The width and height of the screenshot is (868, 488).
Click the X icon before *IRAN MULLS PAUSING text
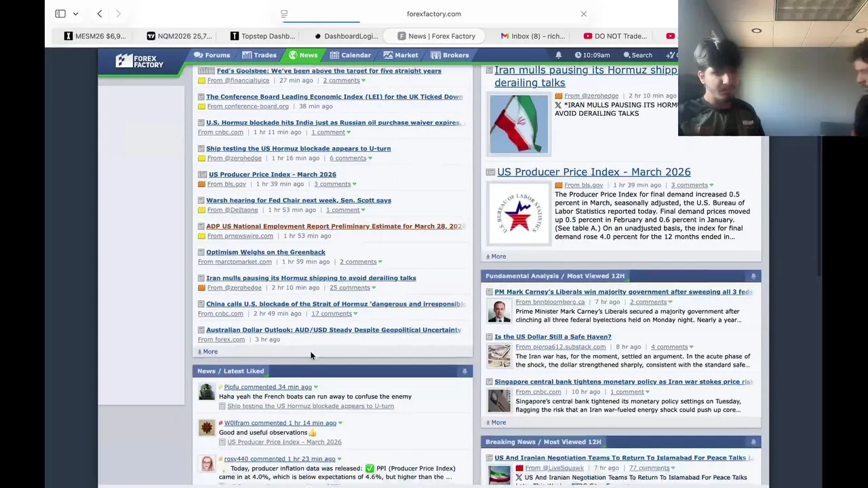click(x=558, y=105)
